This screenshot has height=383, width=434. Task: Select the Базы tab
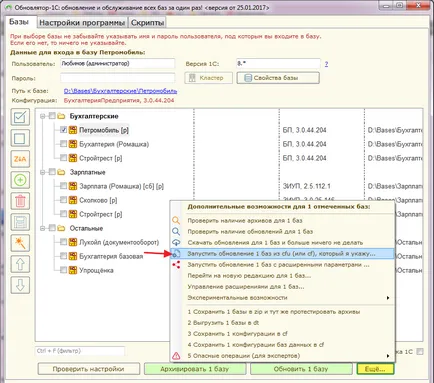click(19, 22)
